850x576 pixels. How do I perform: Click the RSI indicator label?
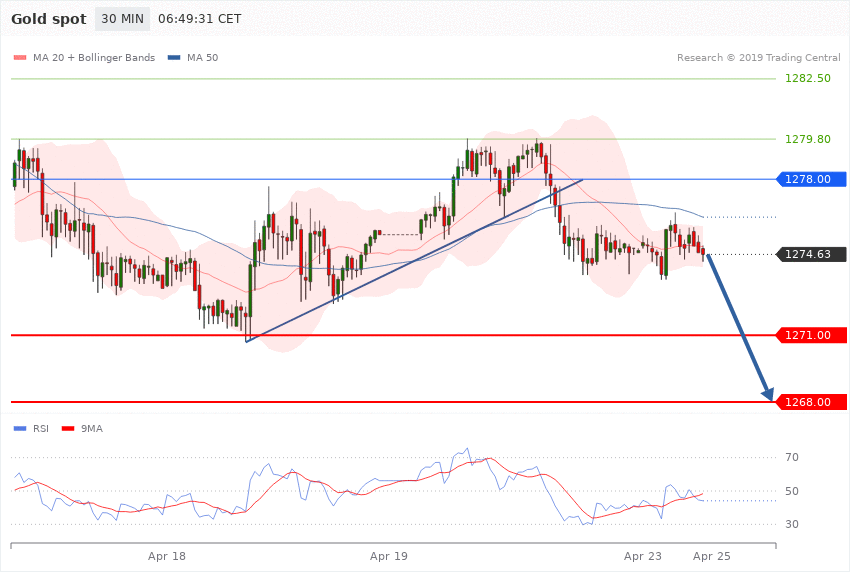tap(41, 429)
